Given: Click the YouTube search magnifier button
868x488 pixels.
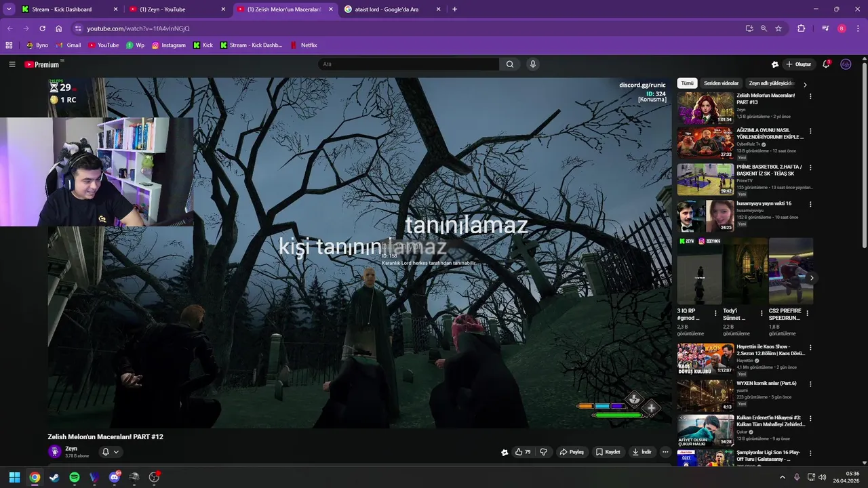Looking at the screenshot, I should pos(510,64).
